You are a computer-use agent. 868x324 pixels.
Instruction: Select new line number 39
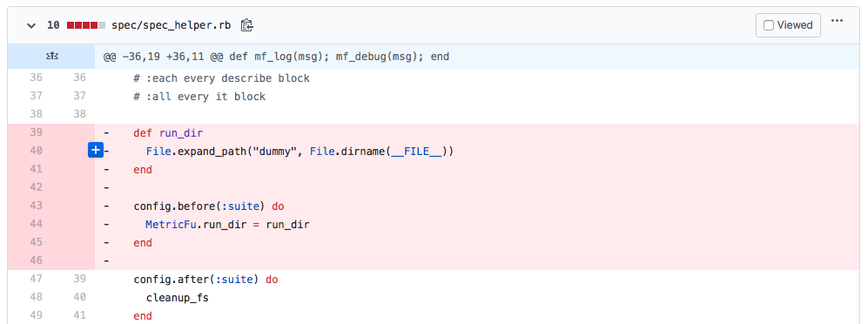[80, 279]
